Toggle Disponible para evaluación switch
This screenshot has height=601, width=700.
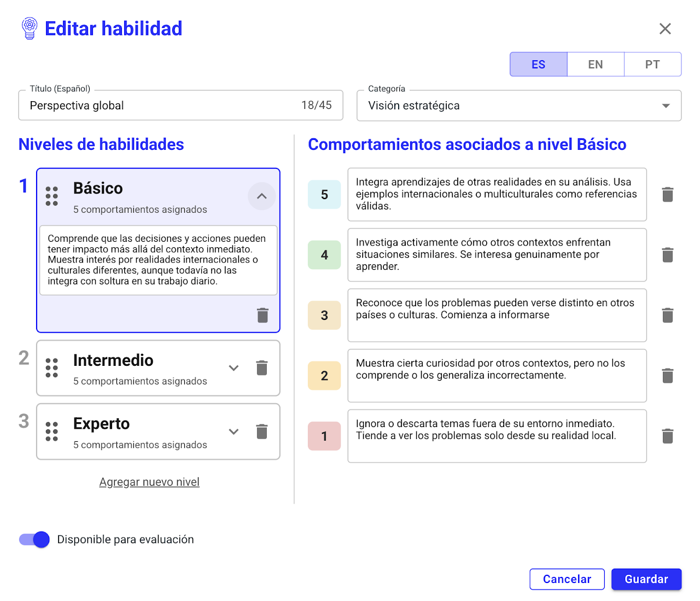(x=34, y=540)
